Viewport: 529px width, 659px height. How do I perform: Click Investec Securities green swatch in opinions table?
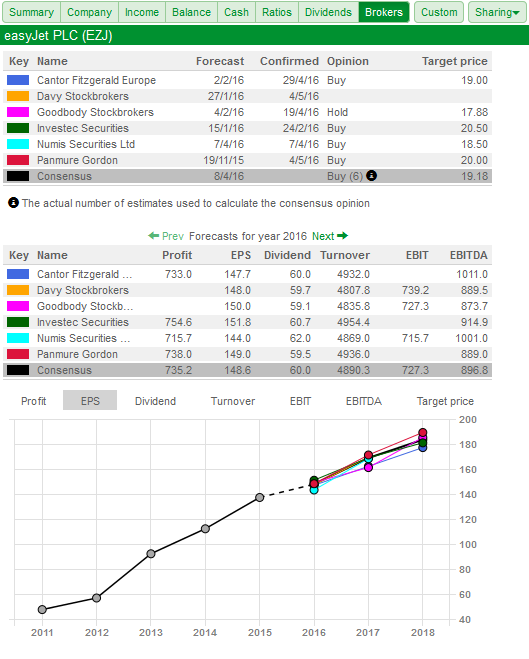tap(18, 128)
